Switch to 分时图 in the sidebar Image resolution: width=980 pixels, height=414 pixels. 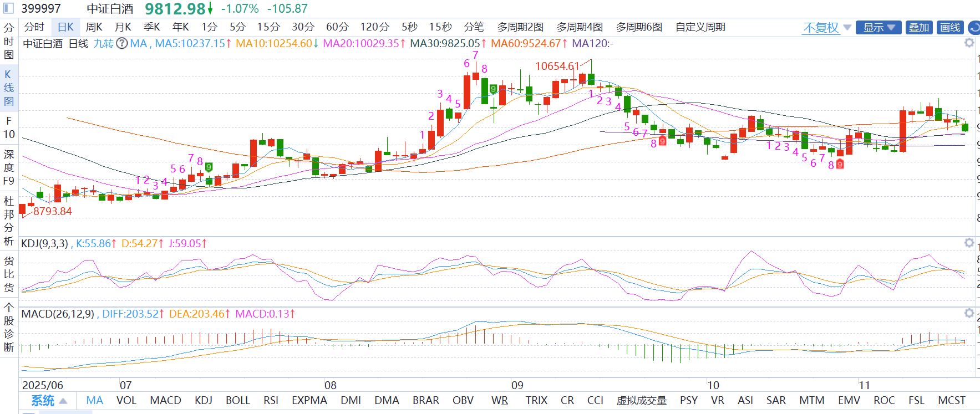coord(8,42)
